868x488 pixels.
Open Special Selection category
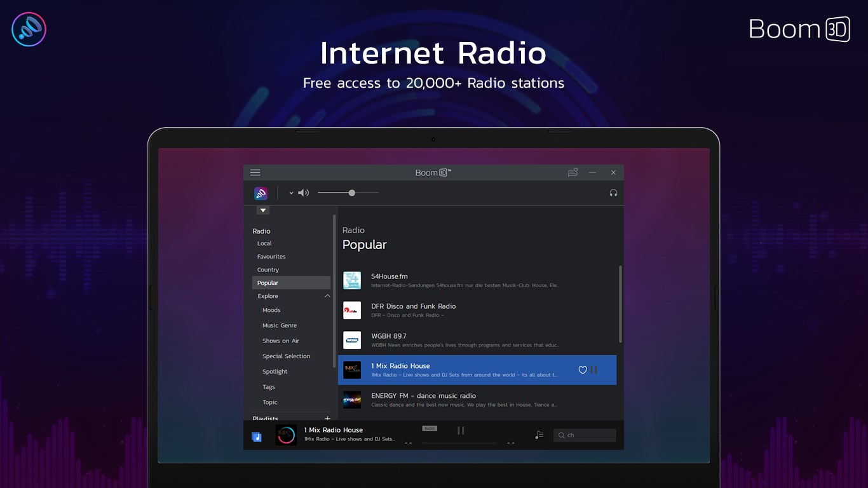(x=287, y=356)
